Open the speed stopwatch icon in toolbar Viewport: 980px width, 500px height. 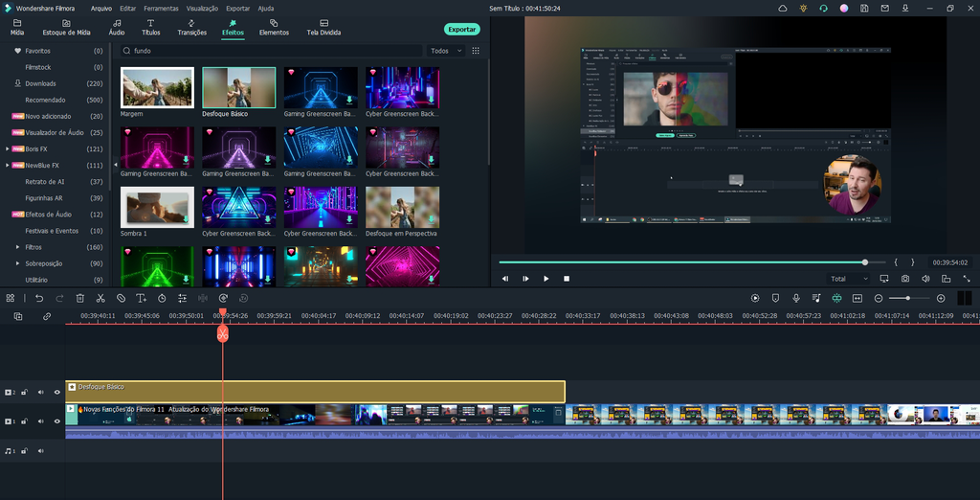(162, 299)
